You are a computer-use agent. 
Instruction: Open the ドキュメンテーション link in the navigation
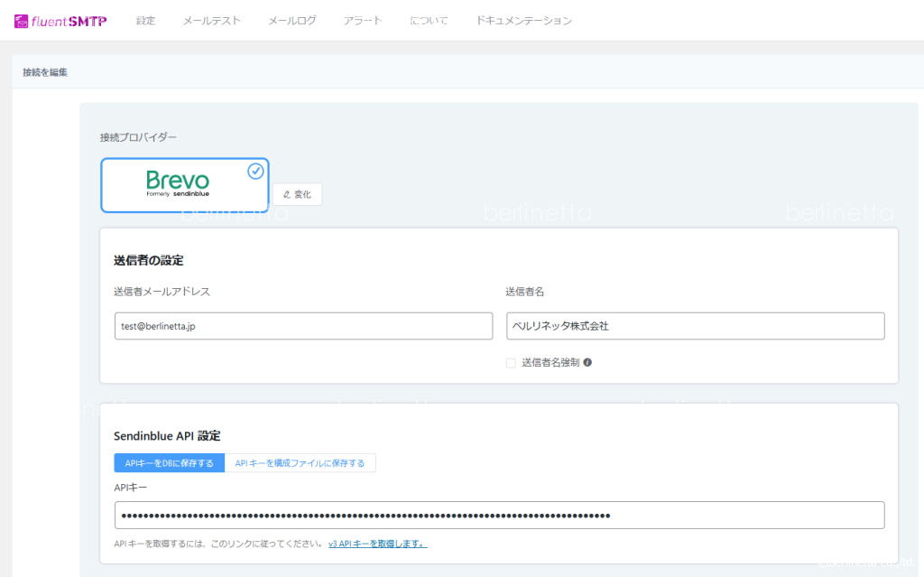523,21
